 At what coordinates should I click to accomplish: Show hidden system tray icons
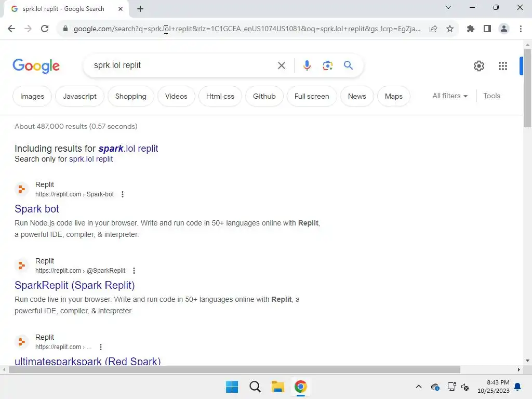pyautogui.click(x=419, y=387)
